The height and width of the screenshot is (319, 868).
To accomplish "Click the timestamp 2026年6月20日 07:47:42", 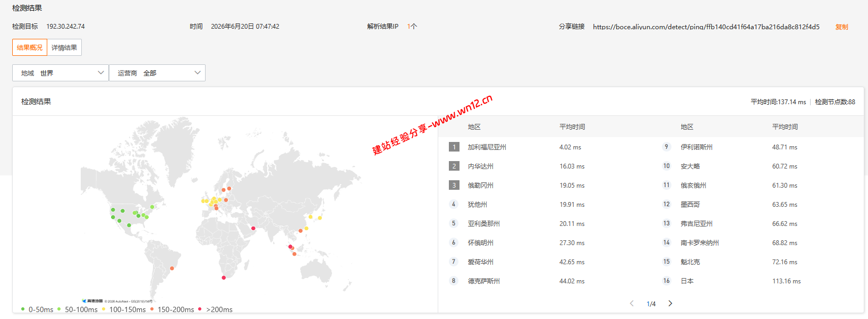I will pyautogui.click(x=245, y=27).
